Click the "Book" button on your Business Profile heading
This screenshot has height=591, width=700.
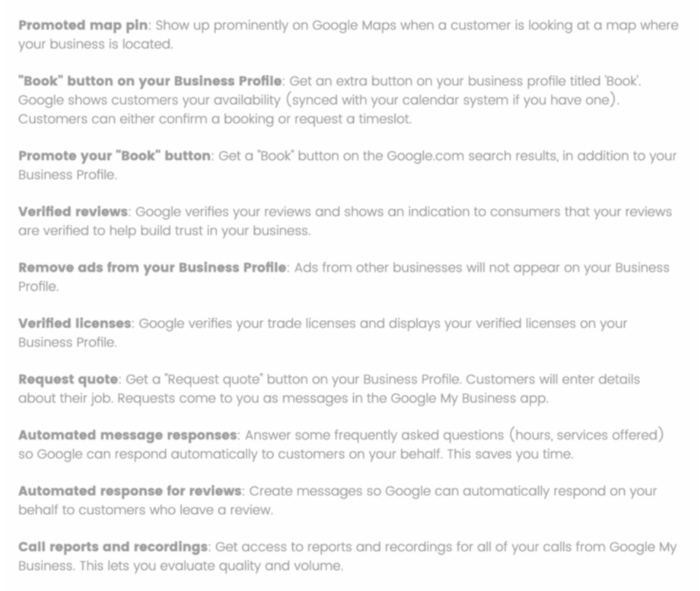point(149,81)
